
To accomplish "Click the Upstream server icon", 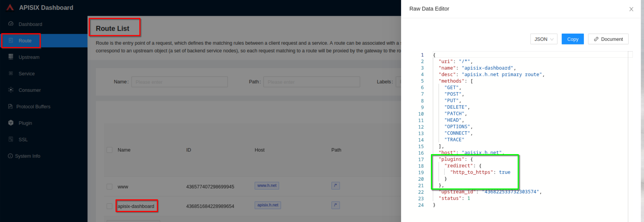I will (x=11, y=57).
